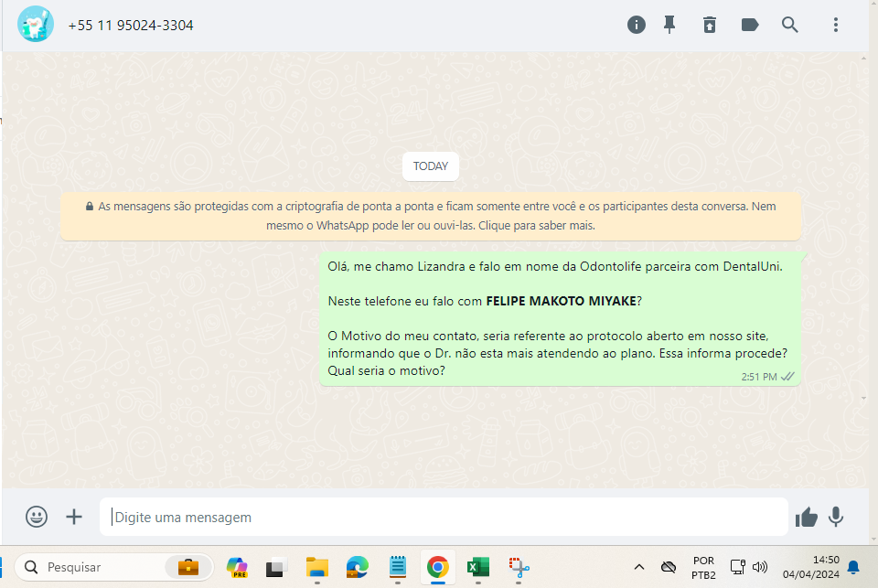
Task: Click the archive/delete bin icon in header
Action: [710, 25]
